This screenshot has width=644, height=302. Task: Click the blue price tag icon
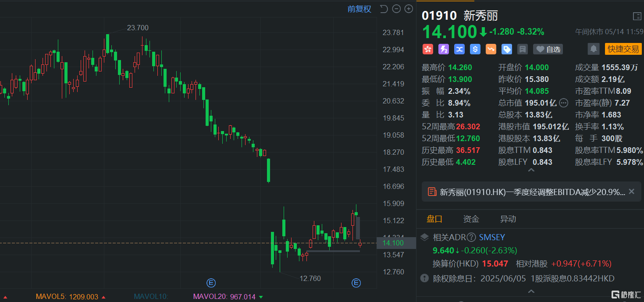click(506, 49)
